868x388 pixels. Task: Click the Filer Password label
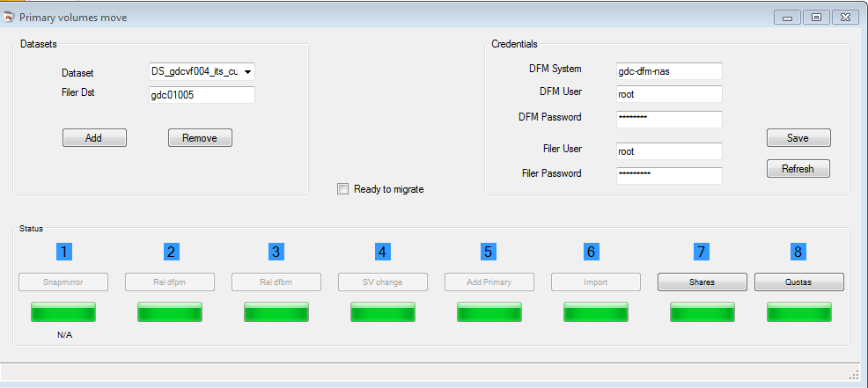tap(552, 173)
